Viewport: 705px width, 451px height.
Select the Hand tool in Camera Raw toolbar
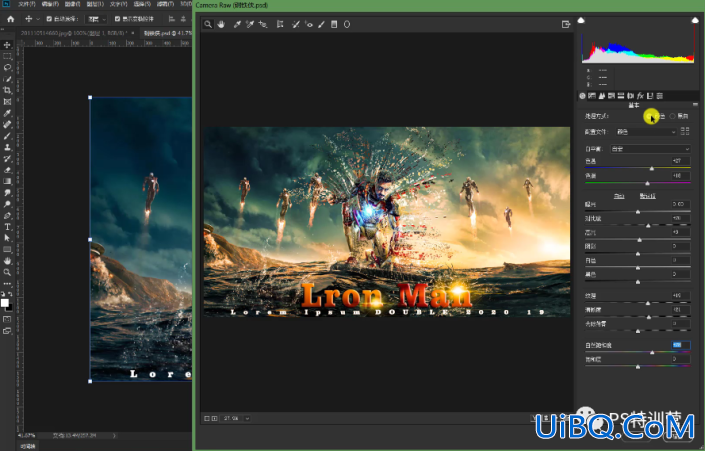tap(221, 24)
